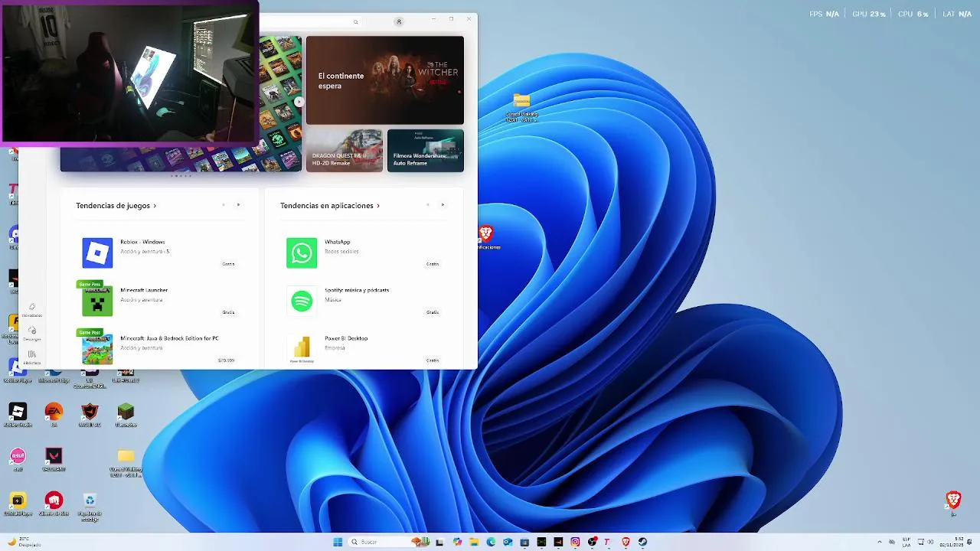Open the Biblioteca sidebar icon in Store
This screenshot has height=551, width=980.
(31, 354)
